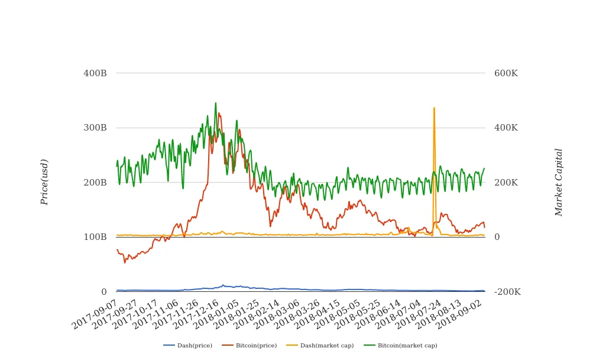
Task: Toggle the Dash(price) legend entry
Action: point(188,345)
